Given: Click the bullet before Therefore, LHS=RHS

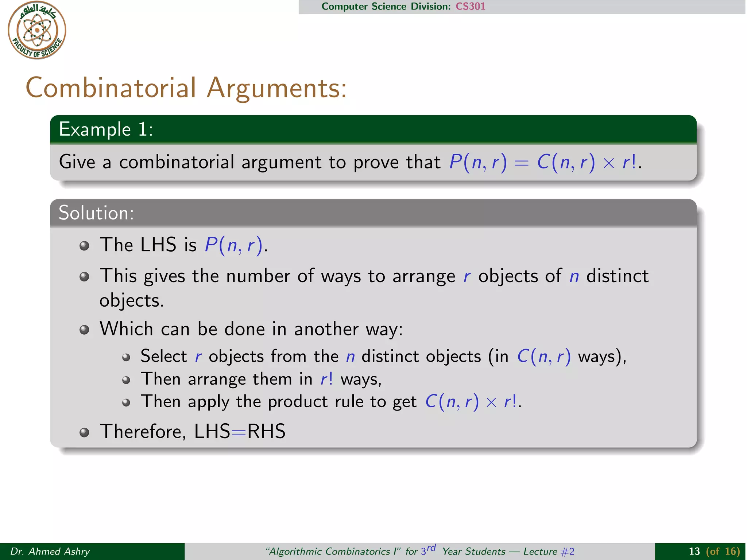Looking at the screenshot, I should coord(84,432).
